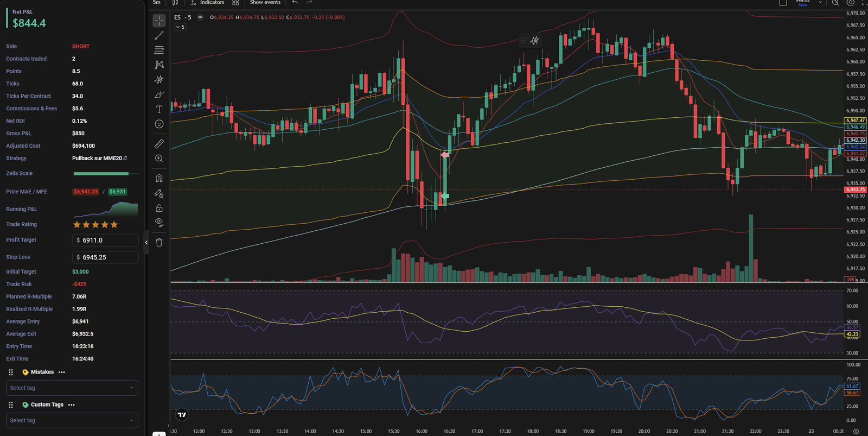Select the text annotation tool

(x=159, y=109)
